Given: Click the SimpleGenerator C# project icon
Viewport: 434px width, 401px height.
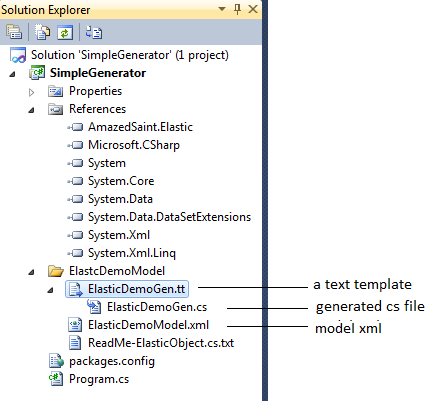Looking at the screenshot, I should click(37, 73).
